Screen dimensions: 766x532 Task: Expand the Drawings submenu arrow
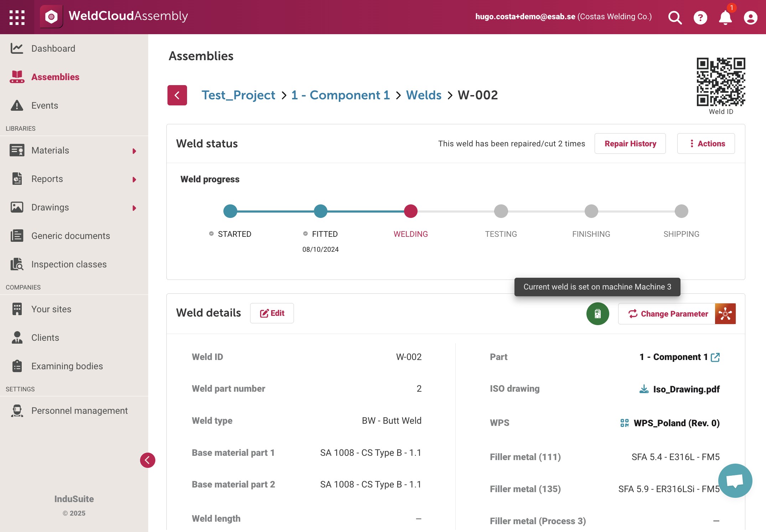[134, 208]
